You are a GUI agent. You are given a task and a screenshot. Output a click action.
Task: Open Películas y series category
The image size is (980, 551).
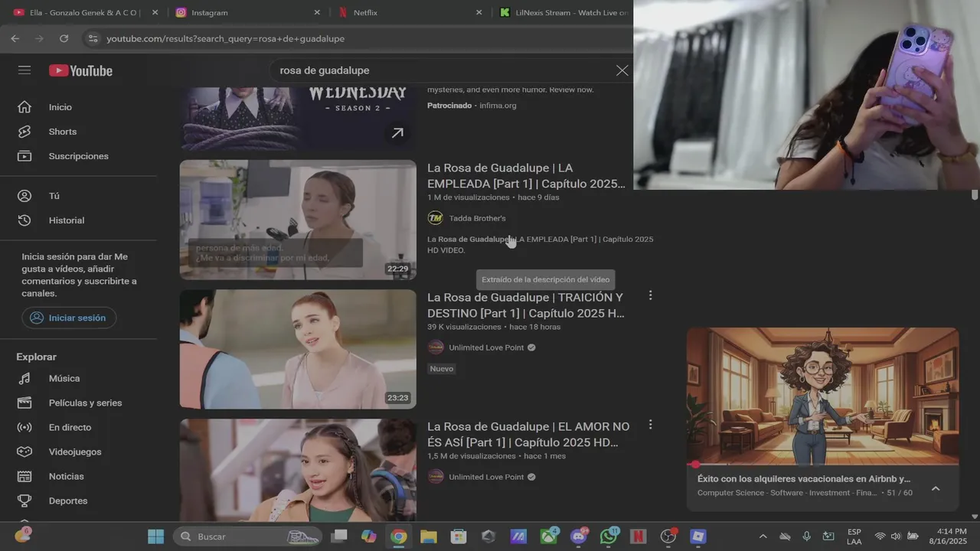[85, 403]
